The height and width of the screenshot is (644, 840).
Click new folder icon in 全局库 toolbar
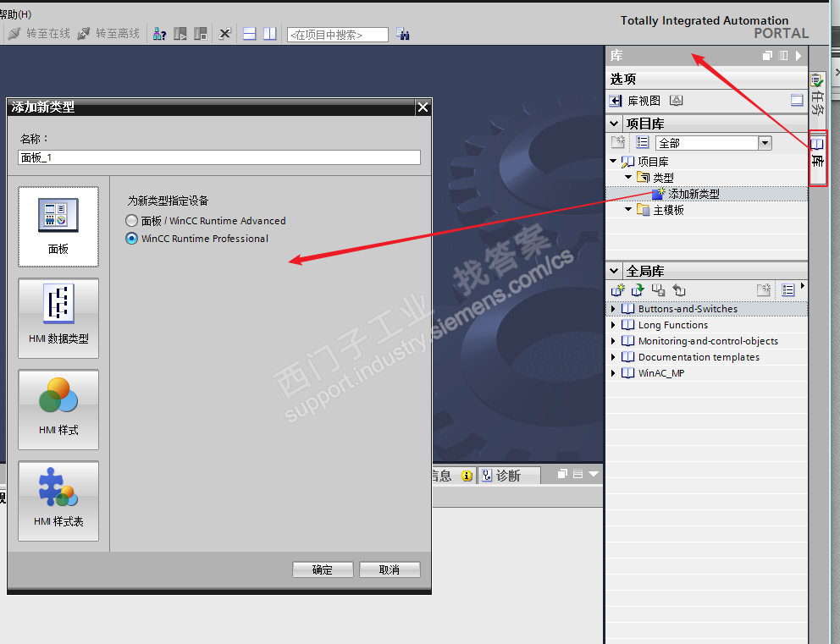[764, 290]
